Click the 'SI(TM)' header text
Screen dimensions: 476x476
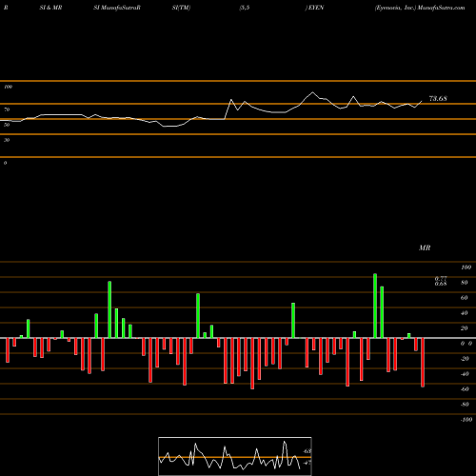click(x=181, y=8)
